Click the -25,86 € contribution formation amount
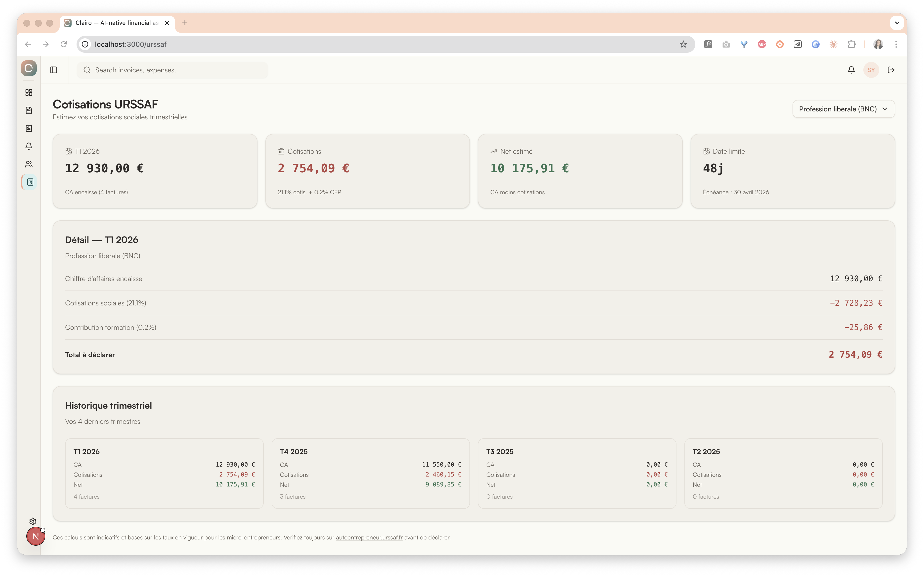924x576 pixels. 863,328
